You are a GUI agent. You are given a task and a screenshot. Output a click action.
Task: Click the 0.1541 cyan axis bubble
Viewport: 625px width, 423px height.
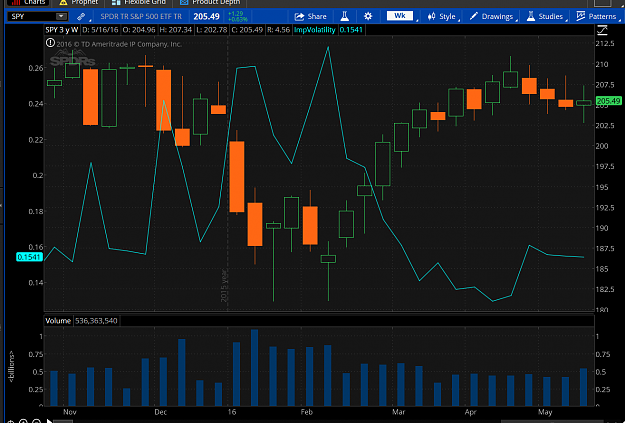29,257
